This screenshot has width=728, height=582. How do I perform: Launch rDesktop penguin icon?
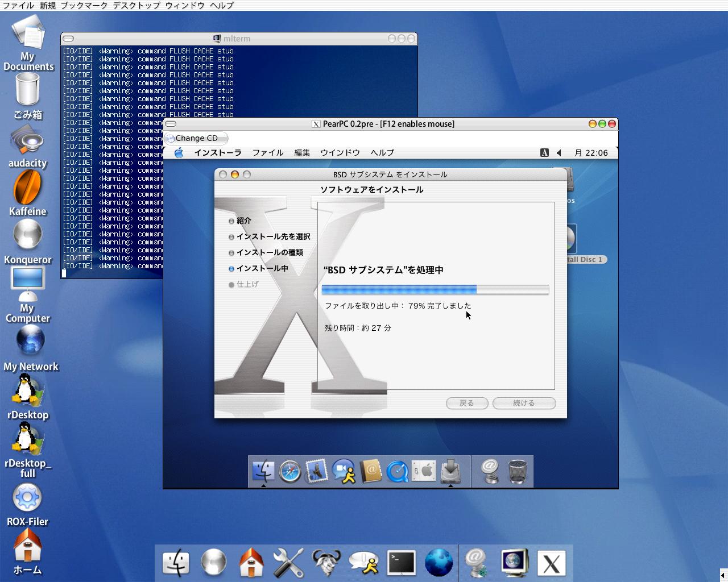tap(27, 391)
